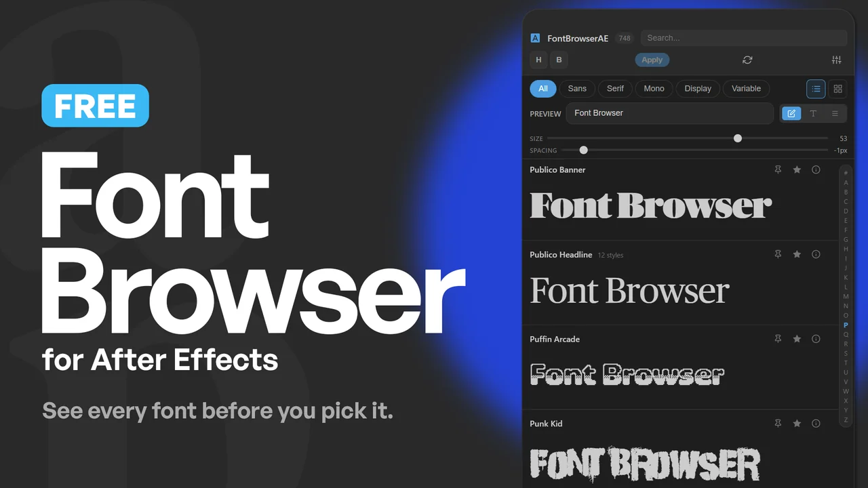
Task: Click the FontBrowserAE logo icon
Action: coord(535,38)
